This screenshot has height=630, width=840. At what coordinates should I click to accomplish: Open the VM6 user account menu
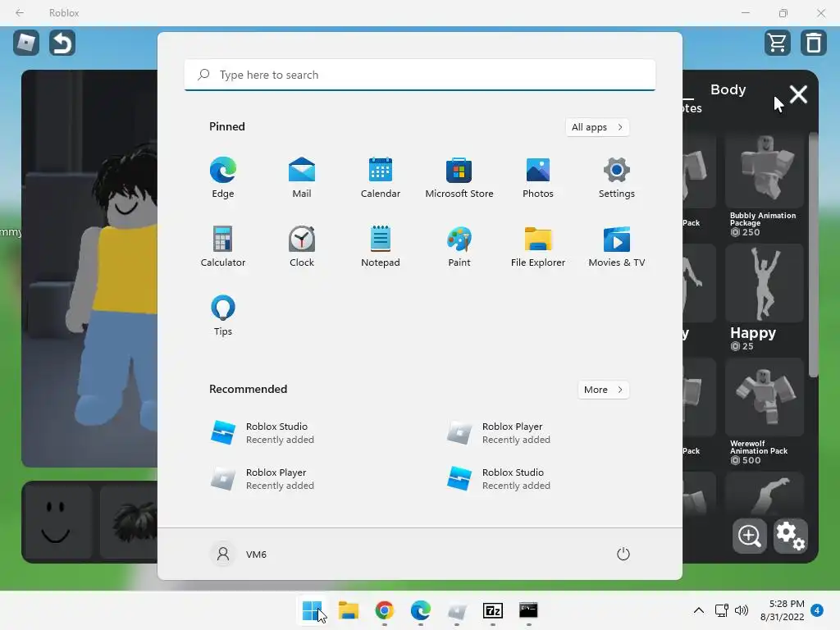point(239,554)
